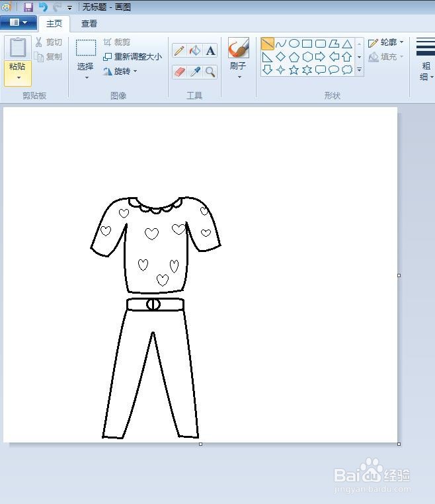Screen dimensions: 435x504
Task: Open the Fill (填充) dropdown
Action: point(386,57)
